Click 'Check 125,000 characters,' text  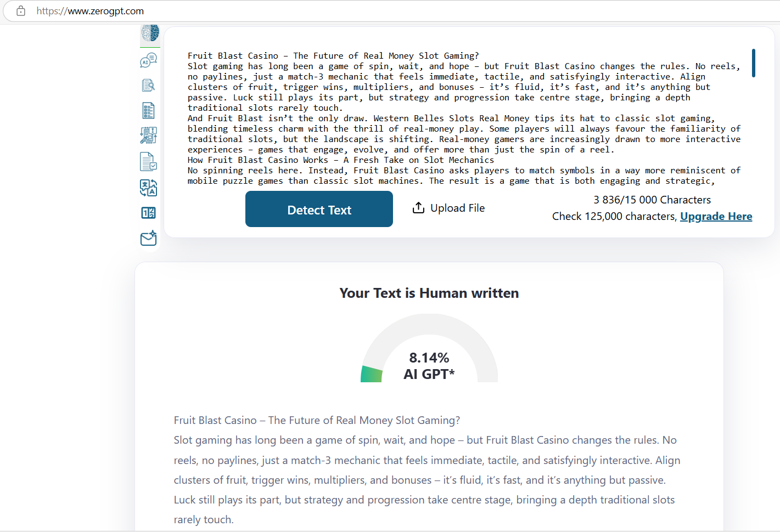[x=615, y=216]
